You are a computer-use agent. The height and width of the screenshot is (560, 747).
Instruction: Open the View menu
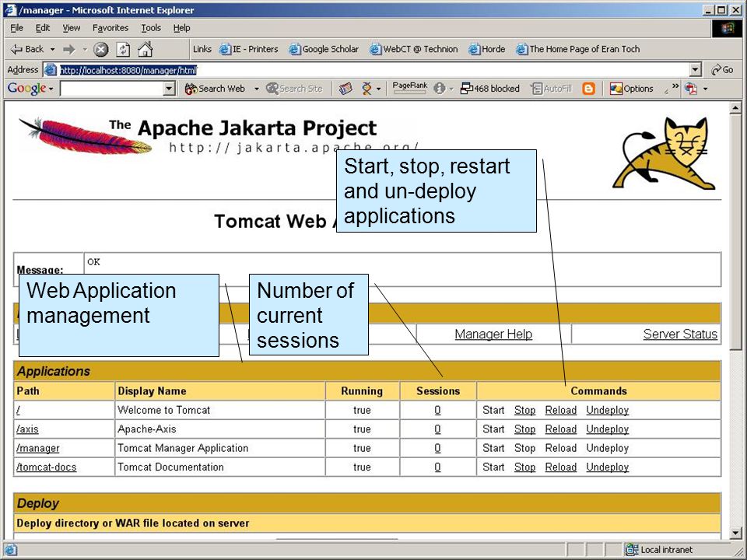(72, 28)
